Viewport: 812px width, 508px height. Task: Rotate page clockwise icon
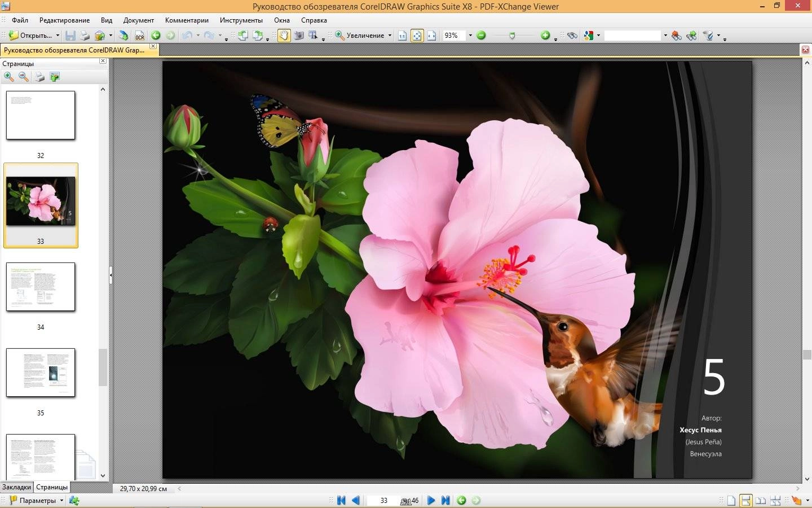[258, 36]
